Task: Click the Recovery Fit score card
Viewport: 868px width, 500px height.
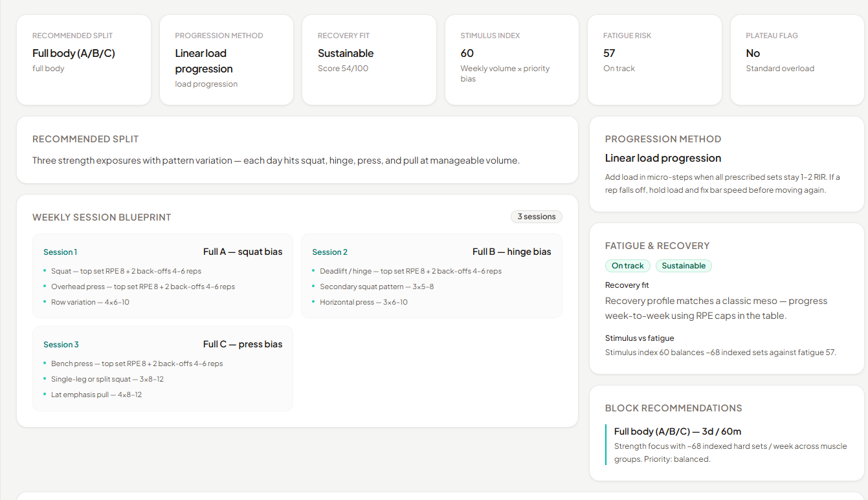Action: tap(369, 60)
